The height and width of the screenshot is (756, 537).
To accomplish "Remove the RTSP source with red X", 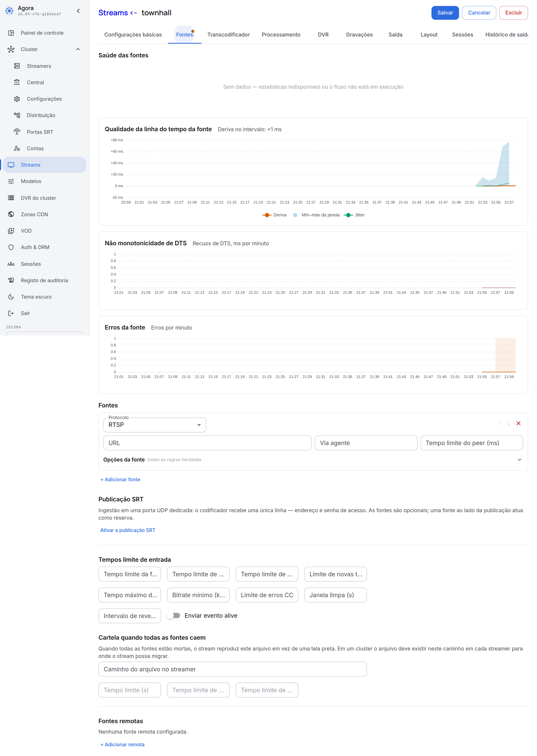I will click(x=519, y=423).
